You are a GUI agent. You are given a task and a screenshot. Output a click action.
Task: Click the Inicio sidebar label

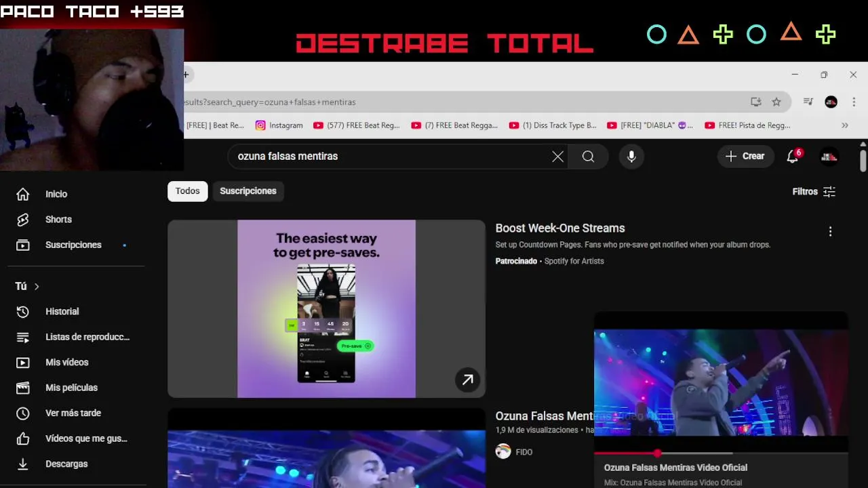[56, 194]
